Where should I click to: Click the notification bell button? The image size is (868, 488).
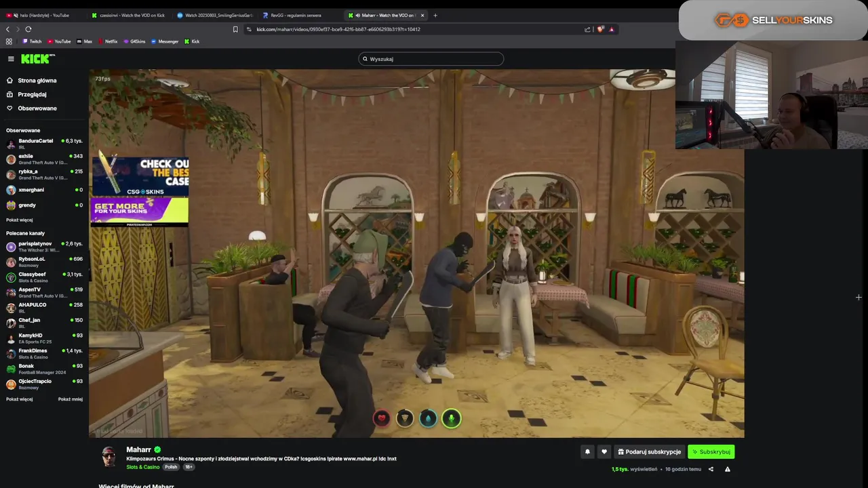[587, 451]
